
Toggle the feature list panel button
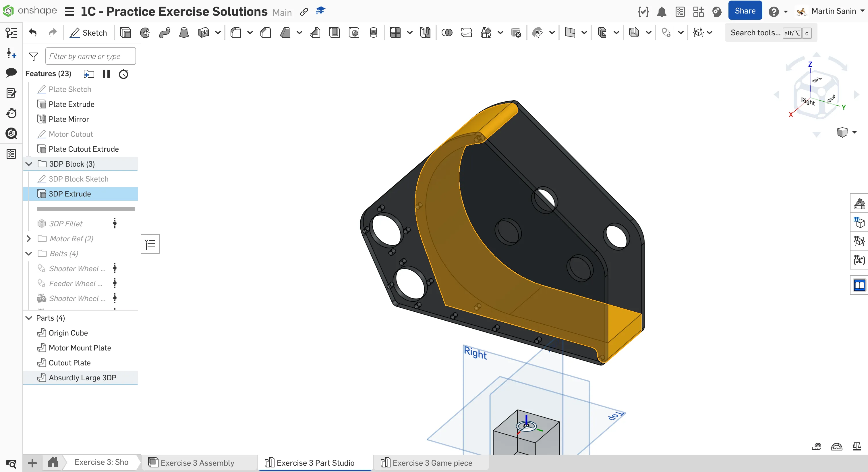(150, 244)
